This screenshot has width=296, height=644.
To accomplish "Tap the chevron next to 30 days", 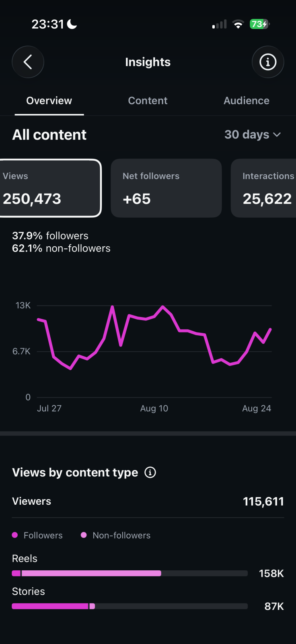I will click(277, 135).
